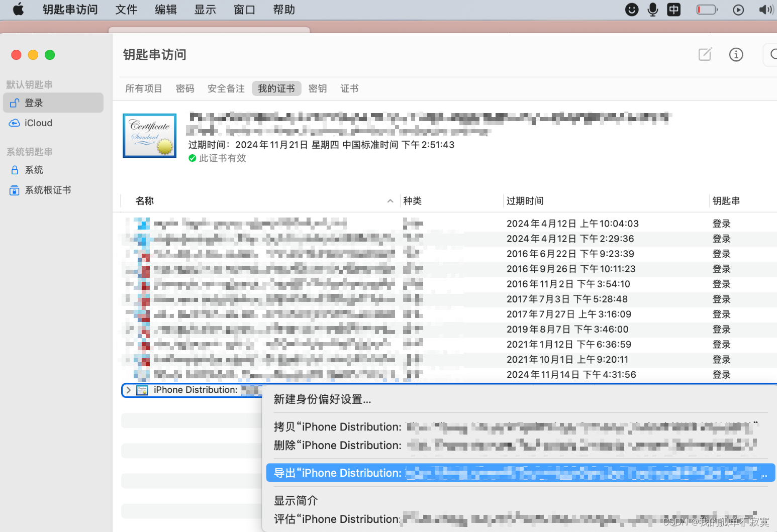Click the microphone icon in menu bar
This screenshot has height=532, width=777.
tap(653, 10)
